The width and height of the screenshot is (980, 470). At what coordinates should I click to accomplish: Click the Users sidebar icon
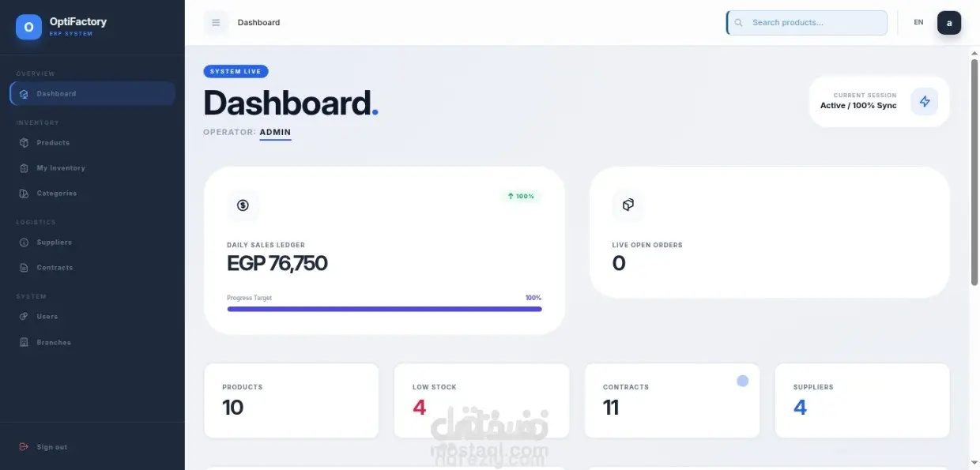point(24,317)
